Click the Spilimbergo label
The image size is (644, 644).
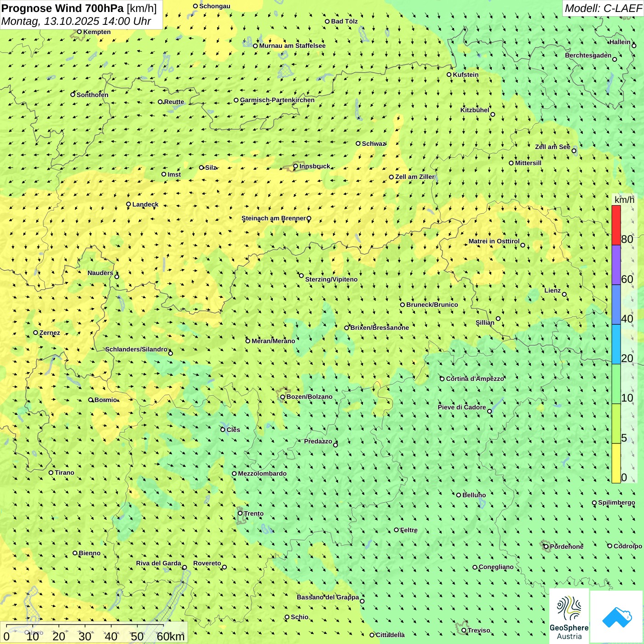point(617,502)
